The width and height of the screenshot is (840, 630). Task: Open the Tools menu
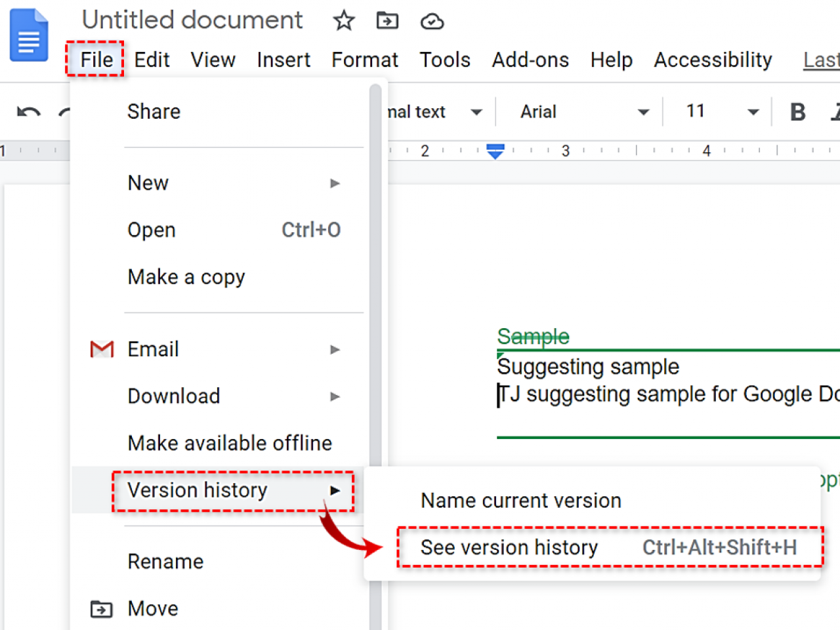tap(445, 60)
